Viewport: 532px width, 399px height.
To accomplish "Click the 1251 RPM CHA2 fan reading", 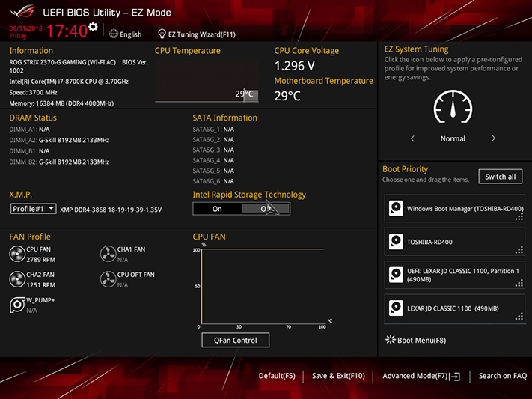I will (x=40, y=285).
